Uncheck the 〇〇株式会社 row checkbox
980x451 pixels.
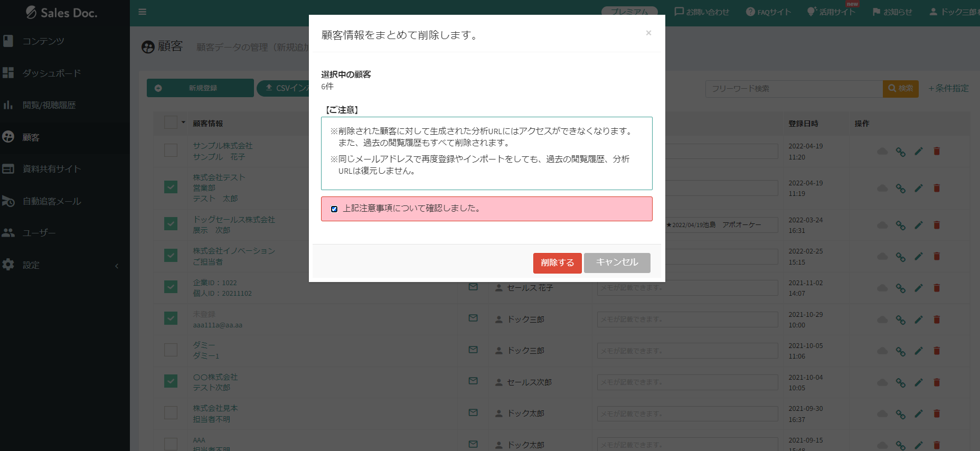coord(171,381)
